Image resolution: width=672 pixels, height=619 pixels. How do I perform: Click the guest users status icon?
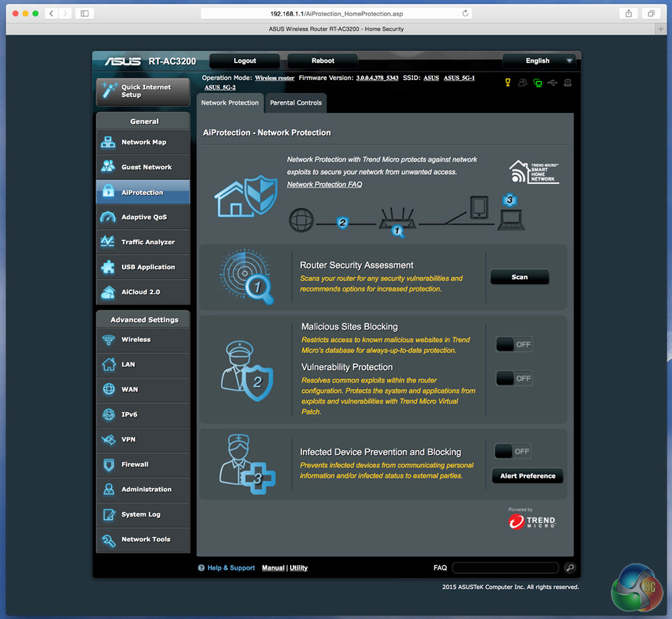(522, 82)
